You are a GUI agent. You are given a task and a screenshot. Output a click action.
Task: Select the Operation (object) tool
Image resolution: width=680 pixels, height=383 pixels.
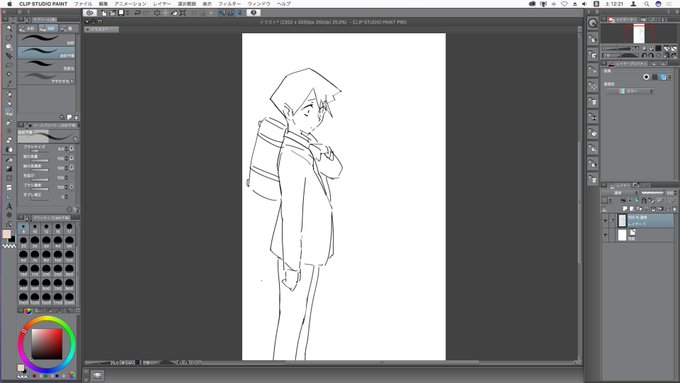pyautogui.click(x=9, y=47)
